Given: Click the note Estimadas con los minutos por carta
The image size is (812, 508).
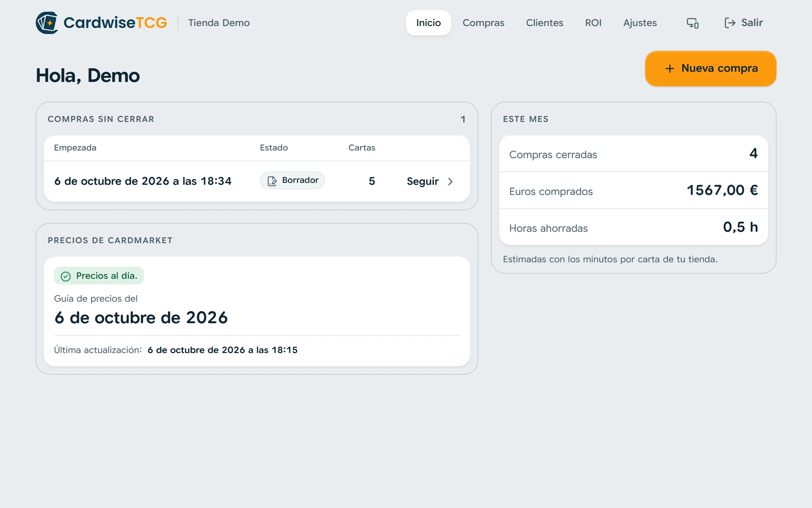Looking at the screenshot, I should (610, 259).
